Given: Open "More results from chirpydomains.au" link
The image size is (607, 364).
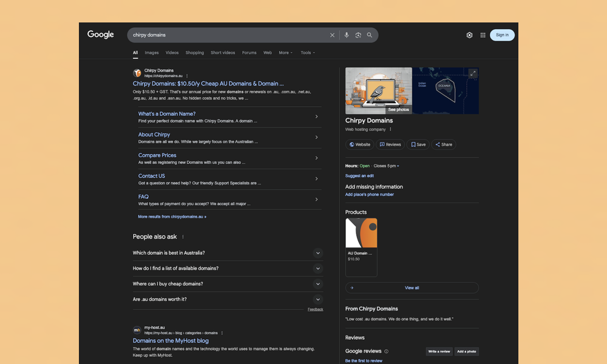Looking at the screenshot, I should 172,217.
